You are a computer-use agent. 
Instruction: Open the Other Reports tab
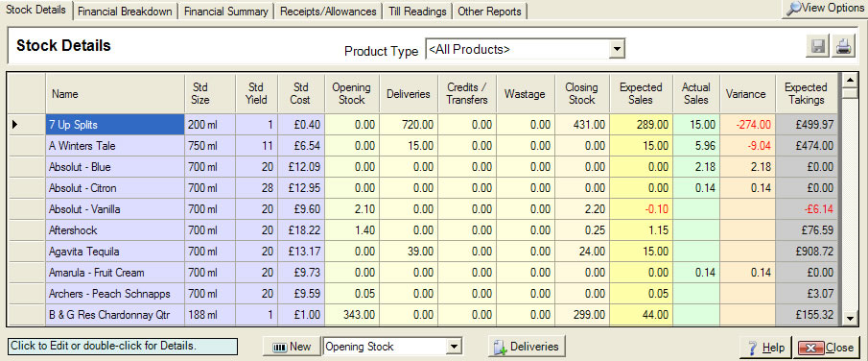pos(489,12)
